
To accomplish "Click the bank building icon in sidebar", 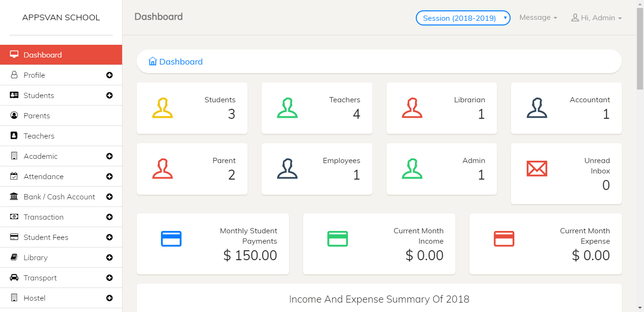I will tap(14, 197).
